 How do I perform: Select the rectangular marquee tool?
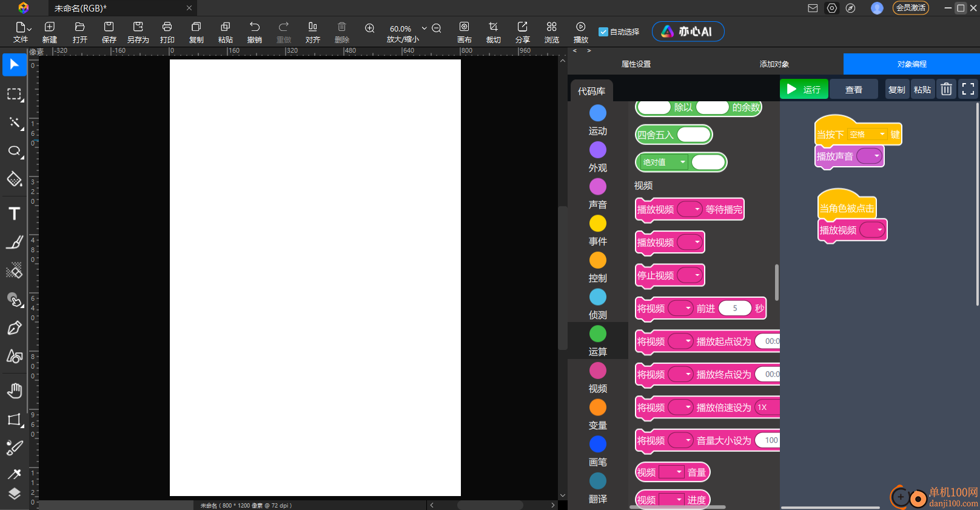click(x=15, y=94)
